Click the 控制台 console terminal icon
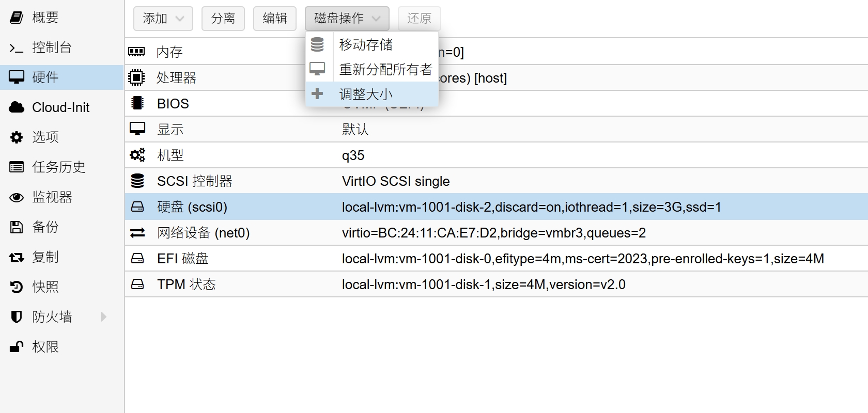Screen dimensions: 868x413 (17, 48)
